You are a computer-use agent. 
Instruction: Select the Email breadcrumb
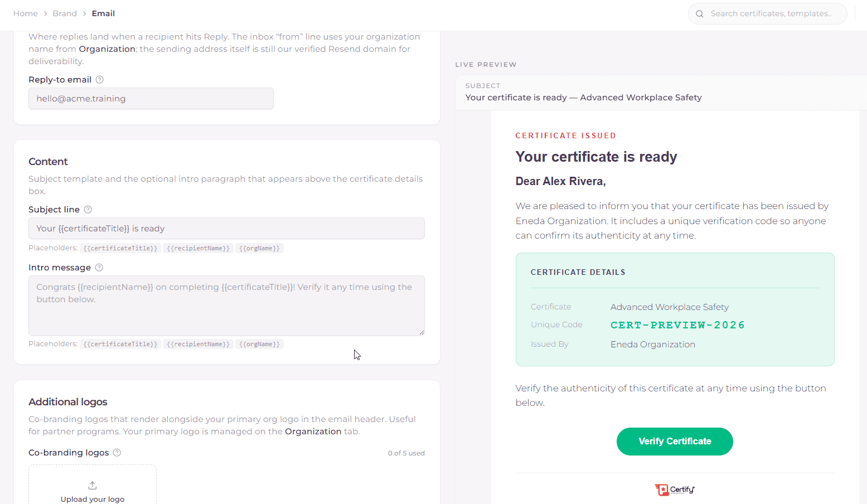(103, 13)
